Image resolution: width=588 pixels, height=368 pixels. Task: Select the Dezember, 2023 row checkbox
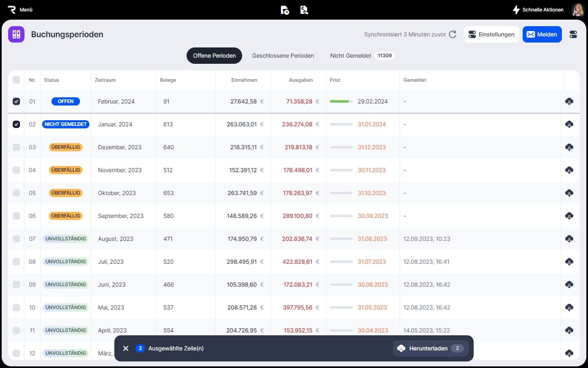(16, 147)
